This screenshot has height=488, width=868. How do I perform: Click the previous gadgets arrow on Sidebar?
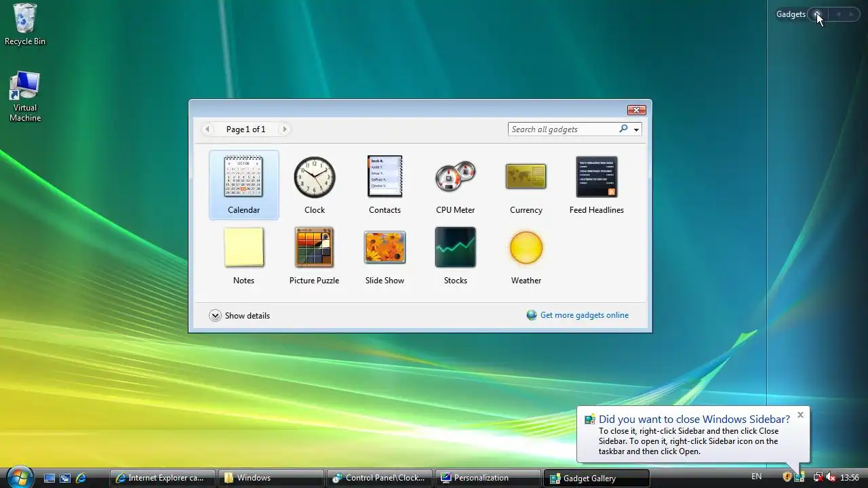[x=838, y=14]
